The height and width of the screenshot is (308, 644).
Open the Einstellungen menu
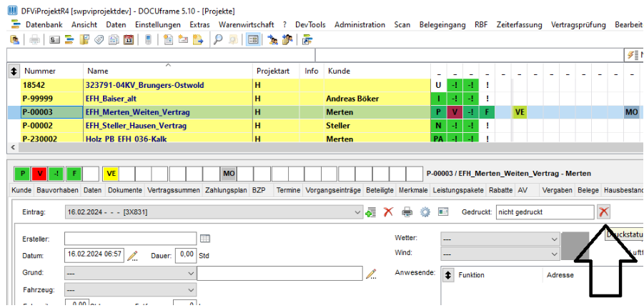click(x=158, y=24)
